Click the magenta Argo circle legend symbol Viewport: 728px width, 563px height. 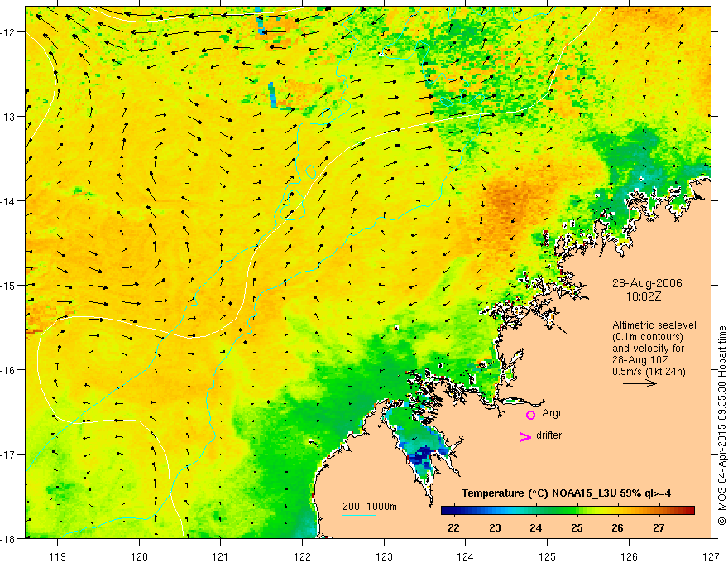coord(530,415)
